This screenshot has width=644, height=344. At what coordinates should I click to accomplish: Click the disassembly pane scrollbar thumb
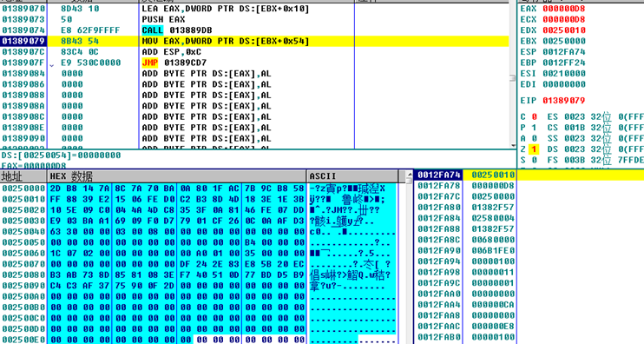[513, 78]
